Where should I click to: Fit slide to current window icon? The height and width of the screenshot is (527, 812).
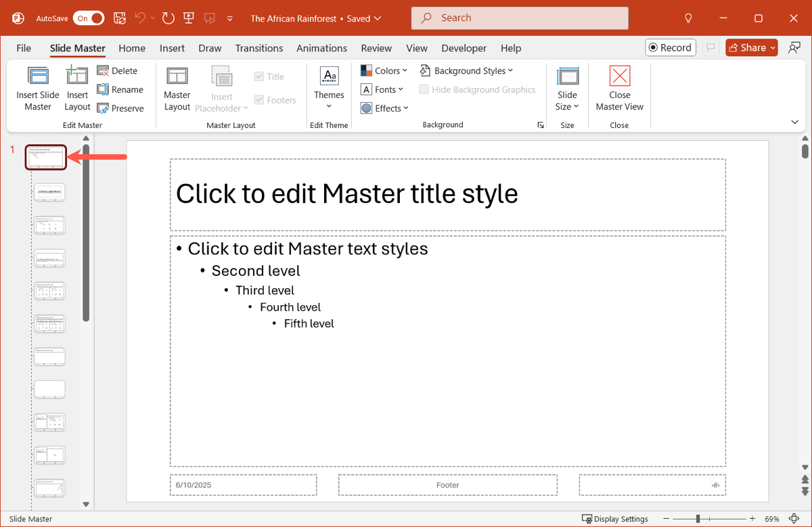[793, 519]
